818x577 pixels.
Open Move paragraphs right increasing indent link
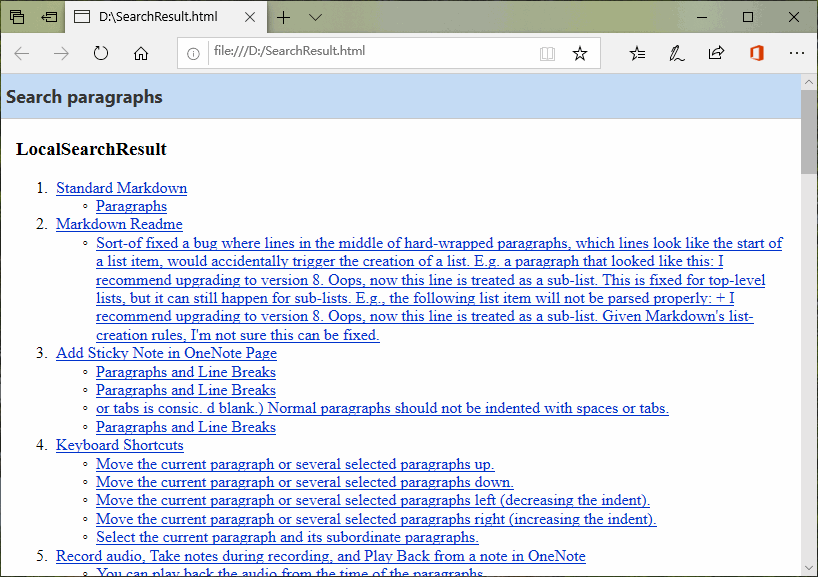coord(376,519)
